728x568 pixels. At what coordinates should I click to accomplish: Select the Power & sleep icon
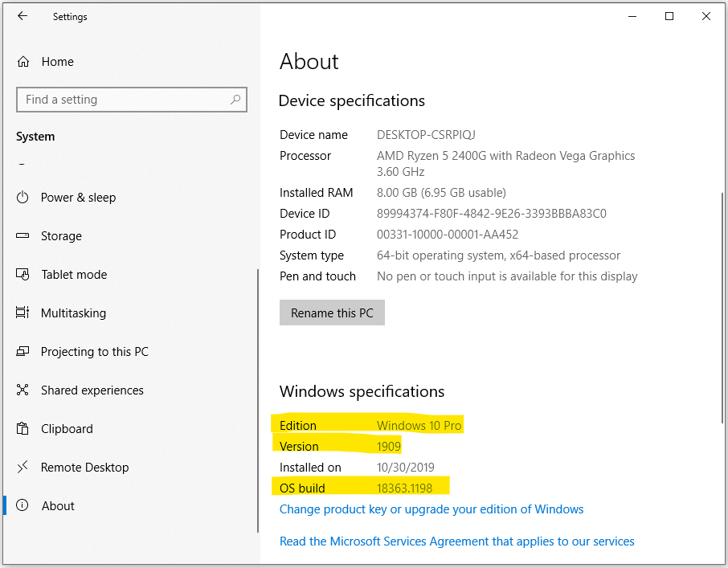pos(22,198)
